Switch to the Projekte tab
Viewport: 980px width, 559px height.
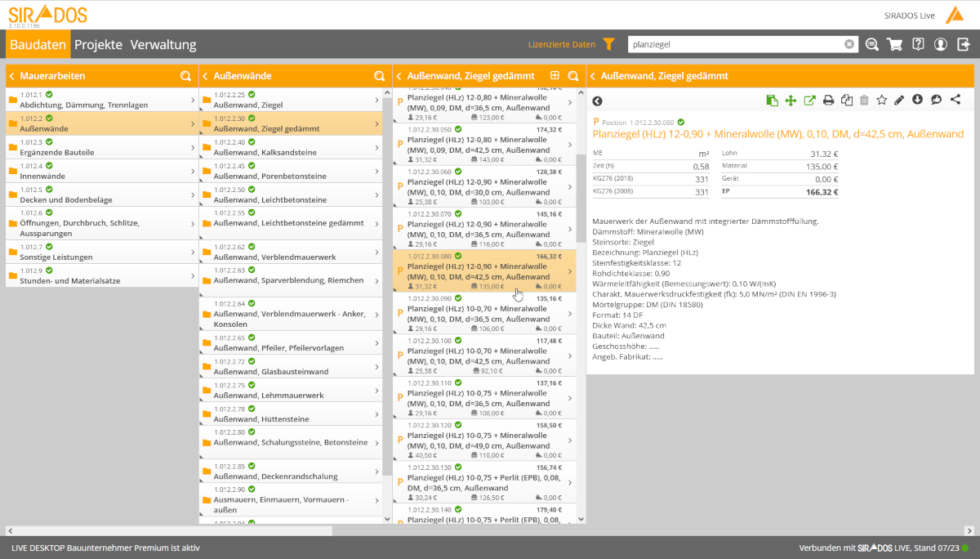[x=98, y=44]
